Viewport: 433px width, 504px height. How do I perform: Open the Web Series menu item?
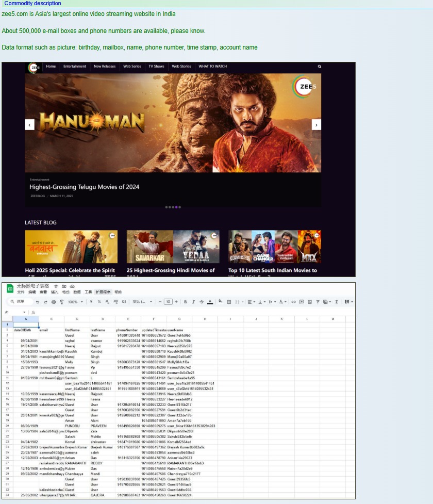132,67
